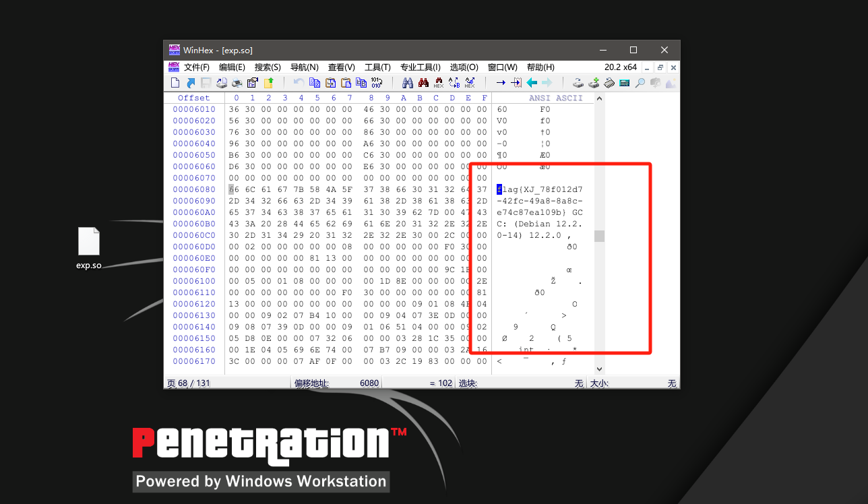Screen dimensions: 868x504
Task: Click the Back cyan arrow icon
Action: point(532,83)
